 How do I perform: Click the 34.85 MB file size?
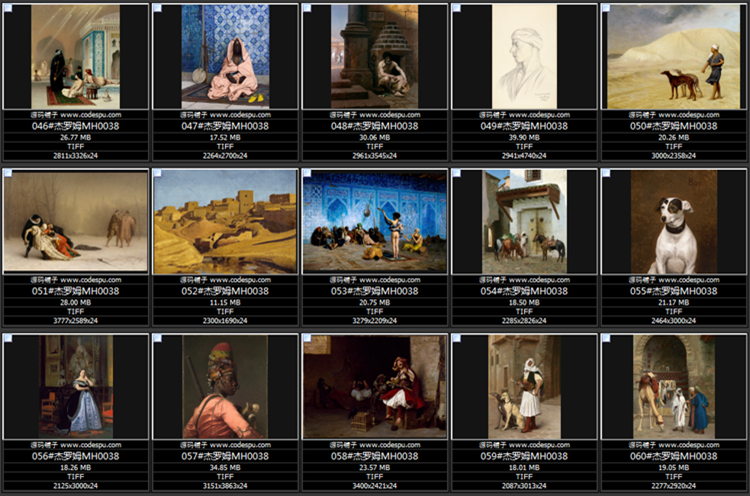tap(225, 467)
